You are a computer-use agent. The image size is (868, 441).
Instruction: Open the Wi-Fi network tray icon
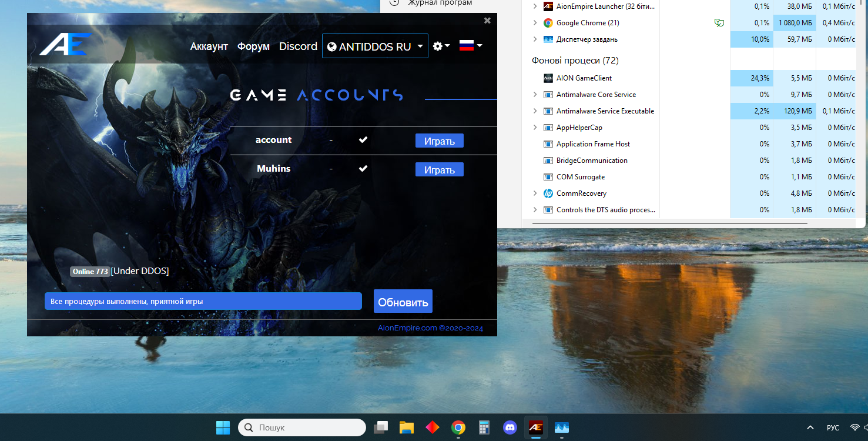click(855, 427)
